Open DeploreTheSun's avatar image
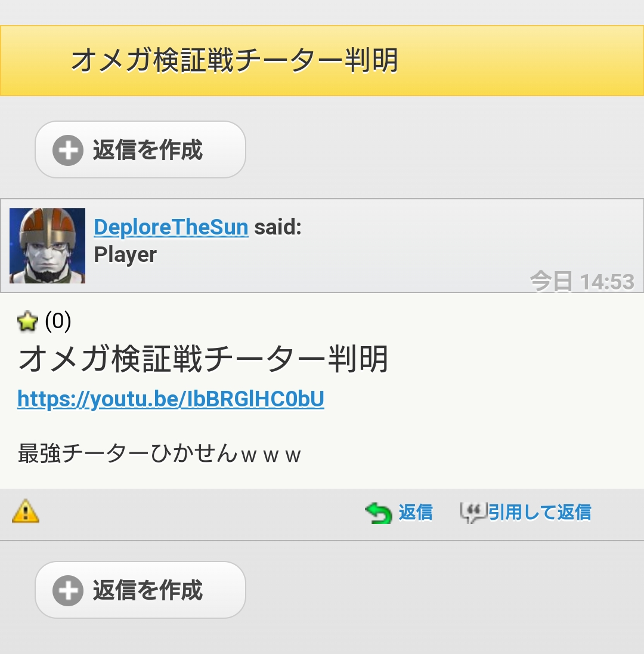The height and width of the screenshot is (654, 644). coord(48,246)
